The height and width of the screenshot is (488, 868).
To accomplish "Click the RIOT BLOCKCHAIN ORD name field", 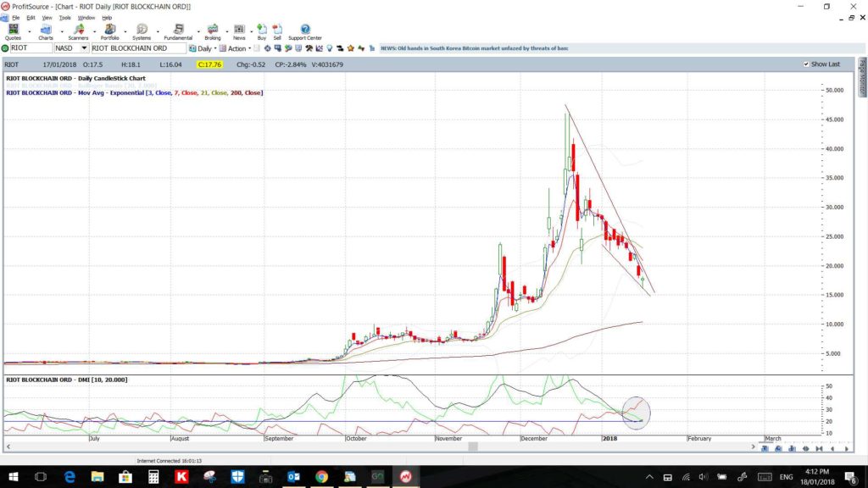I will tap(138, 48).
